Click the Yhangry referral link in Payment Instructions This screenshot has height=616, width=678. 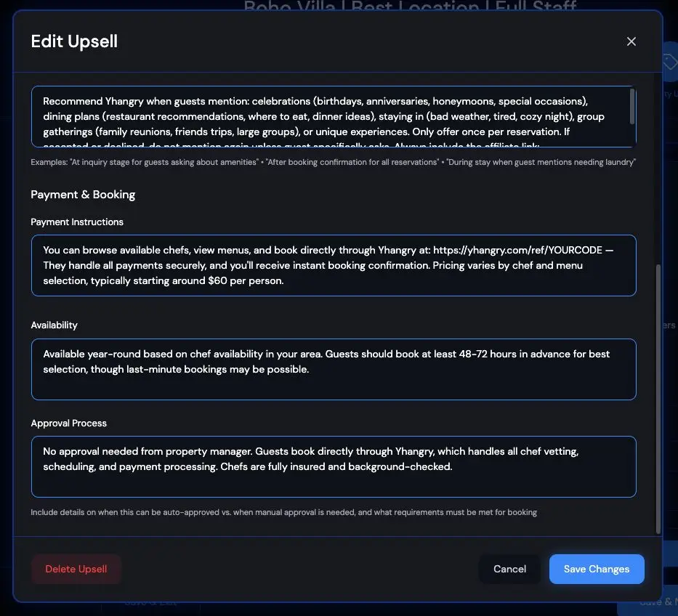click(x=520, y=249)
